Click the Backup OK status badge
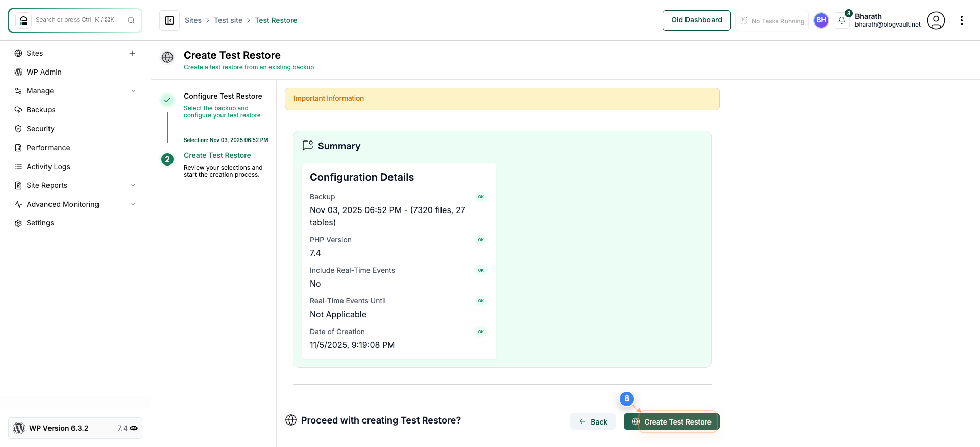 point(481,197)
